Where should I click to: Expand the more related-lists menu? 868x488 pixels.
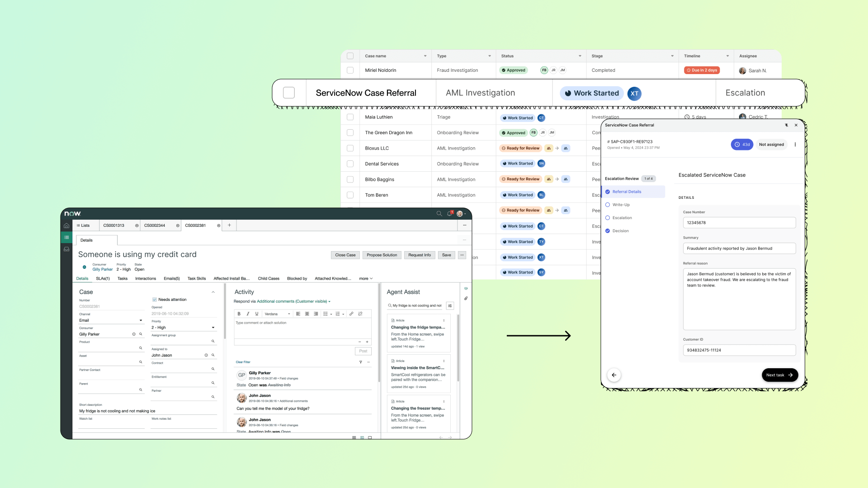coord(366,279)
